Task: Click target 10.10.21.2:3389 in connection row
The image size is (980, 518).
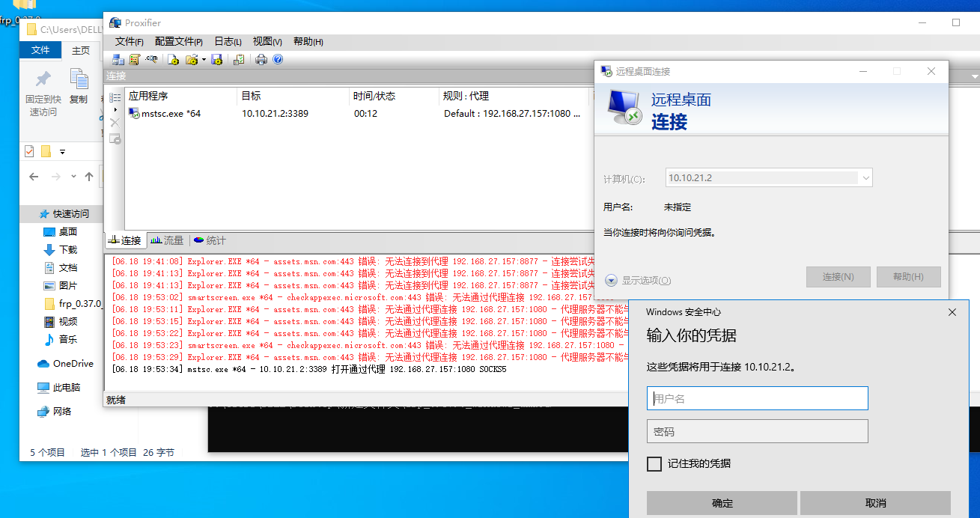Action: [275, 114]
